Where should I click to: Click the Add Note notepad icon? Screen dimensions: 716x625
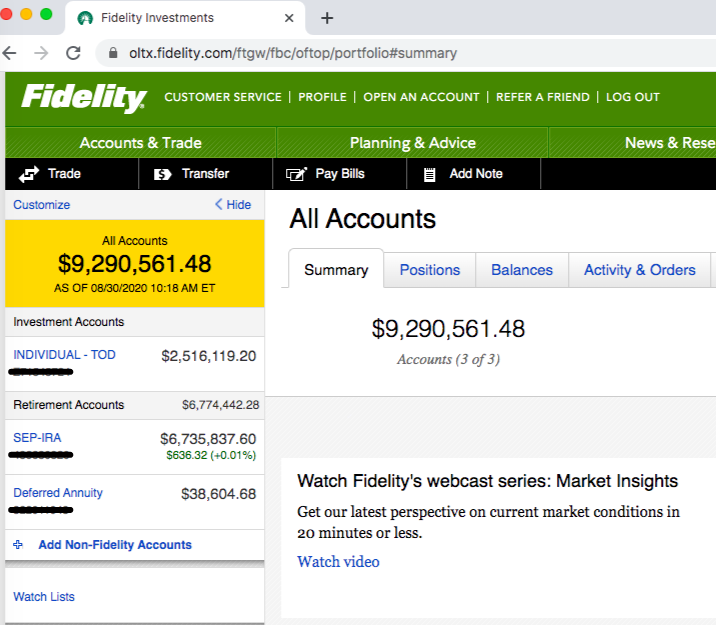(x=429, y=174)
